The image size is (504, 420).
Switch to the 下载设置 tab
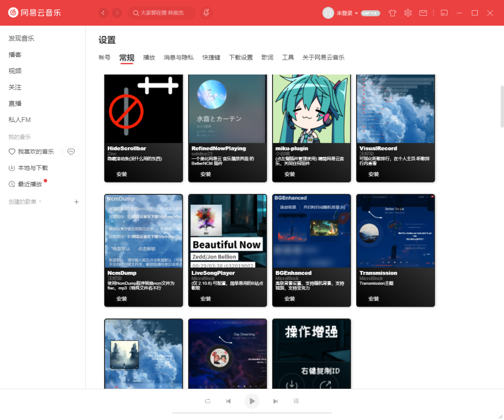pyautogui.click(x=241, y=57)
